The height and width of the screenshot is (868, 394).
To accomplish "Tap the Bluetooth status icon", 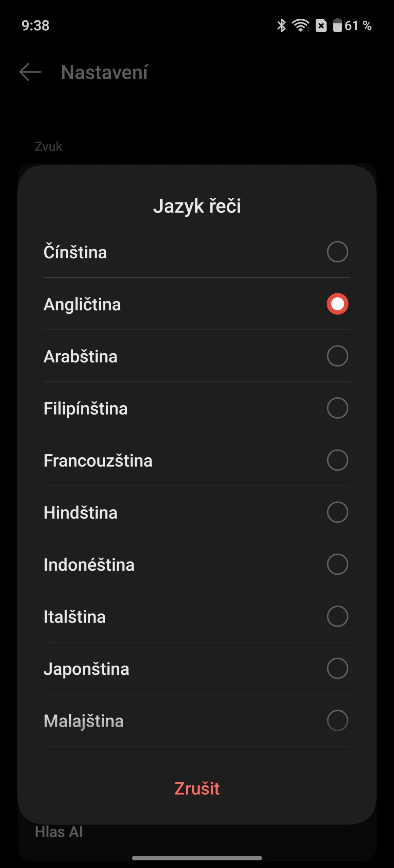I will point(281,25).
